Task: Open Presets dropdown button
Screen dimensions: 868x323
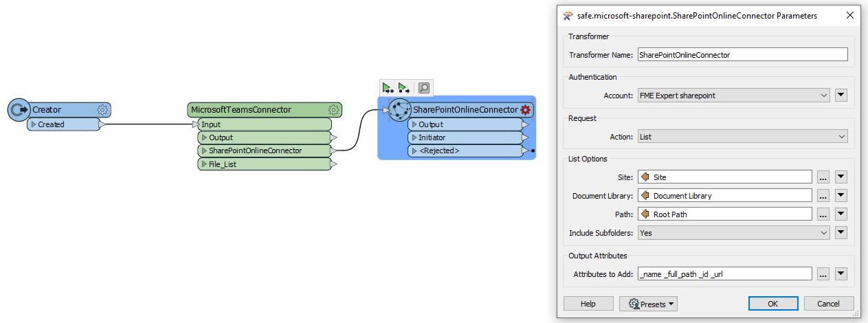Action: [x=648, y=304]
